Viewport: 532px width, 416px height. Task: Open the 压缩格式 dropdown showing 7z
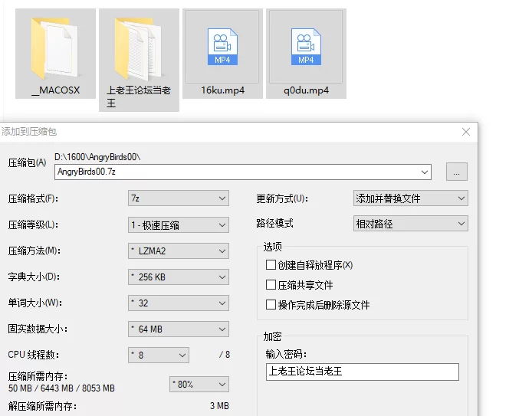[179, 198]
